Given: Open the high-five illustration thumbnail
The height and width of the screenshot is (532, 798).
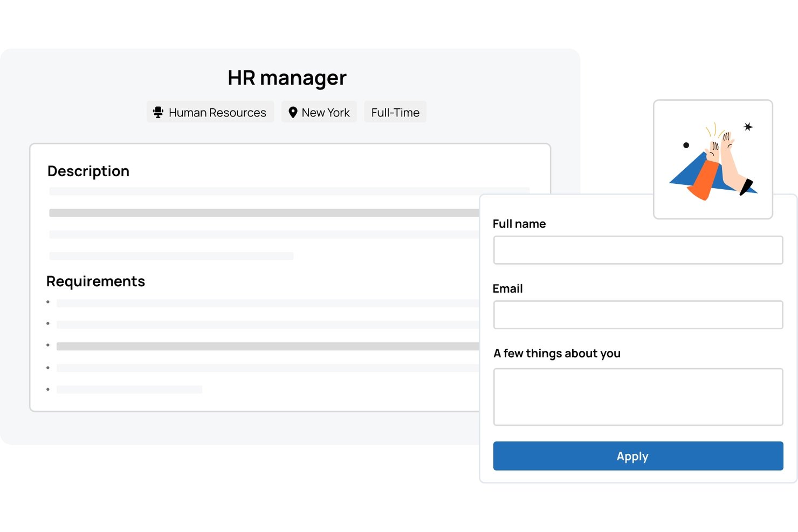Looking at the screenshot, I should click(x=713, y=160).
